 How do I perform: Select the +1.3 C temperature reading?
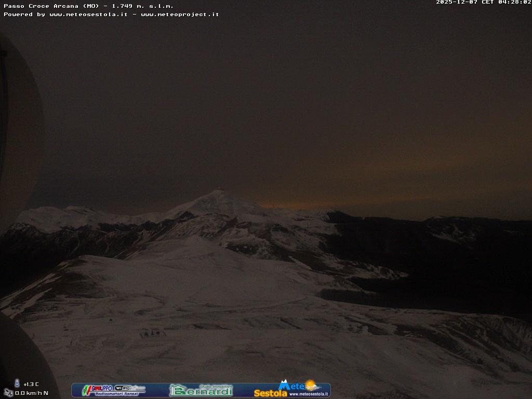pos(31,384)
